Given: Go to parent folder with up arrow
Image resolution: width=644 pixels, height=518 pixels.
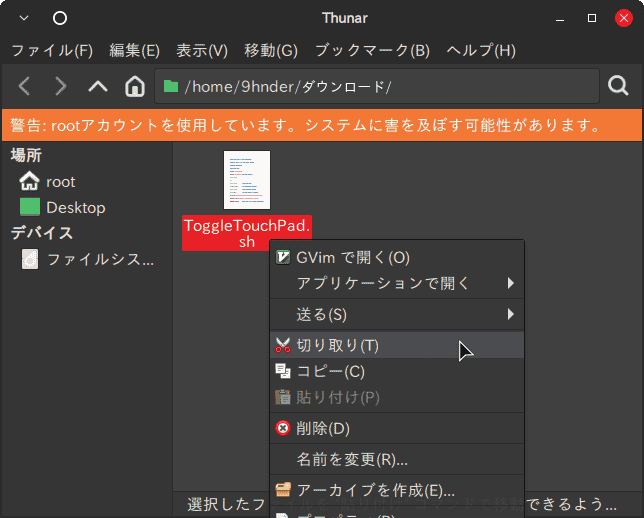Looking at the screenshot, I should click(98, 86).
